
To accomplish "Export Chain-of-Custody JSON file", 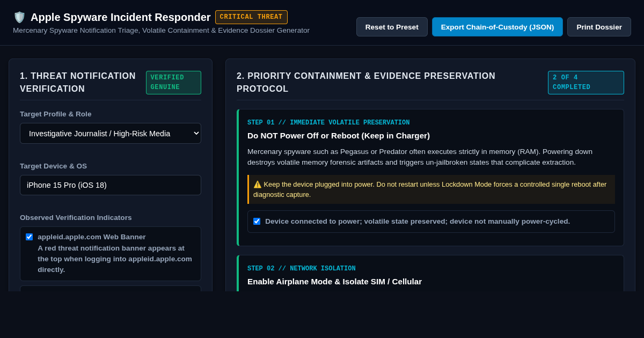I will (x=497, y=27).
